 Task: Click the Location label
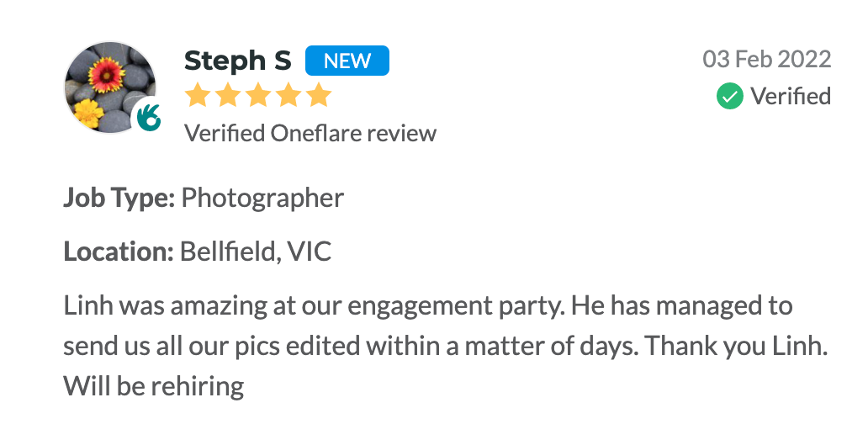coord(118,252)
